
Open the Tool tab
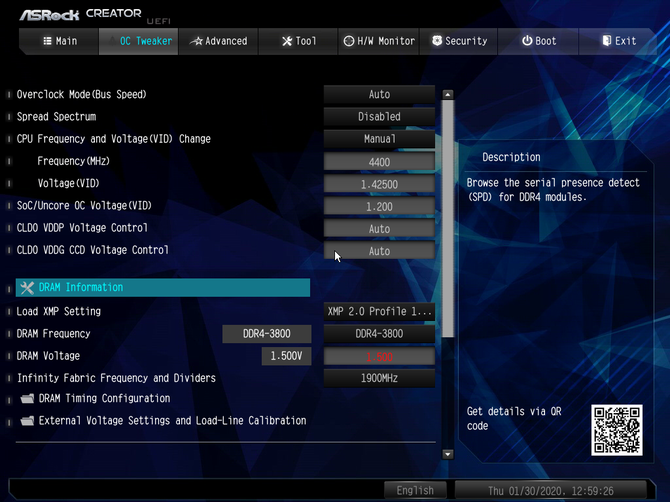click(298, 41)
